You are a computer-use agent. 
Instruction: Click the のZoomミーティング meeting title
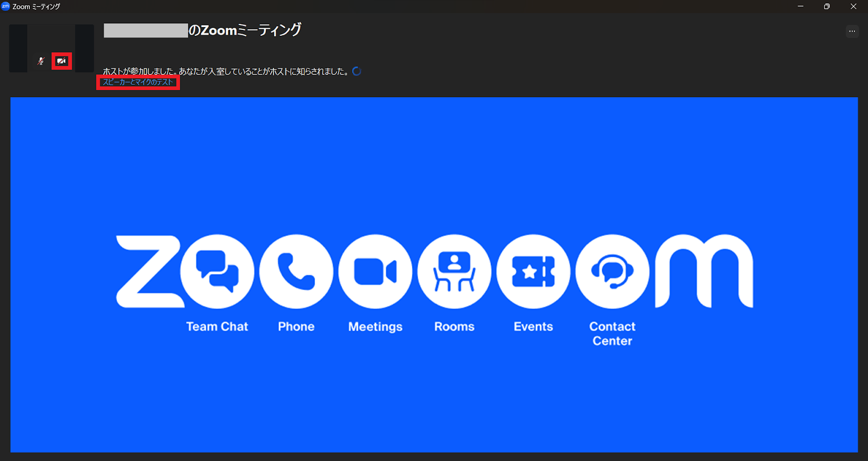(245, 30)
